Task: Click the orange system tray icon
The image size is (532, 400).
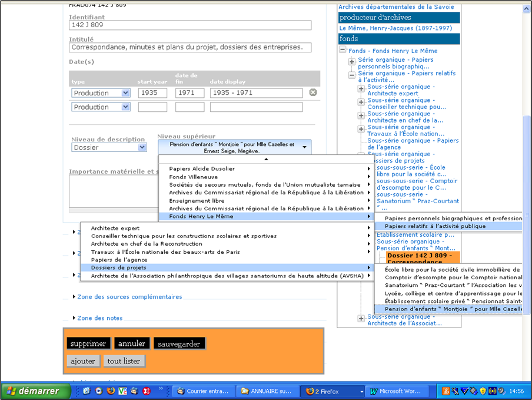Action: (446, 391)
